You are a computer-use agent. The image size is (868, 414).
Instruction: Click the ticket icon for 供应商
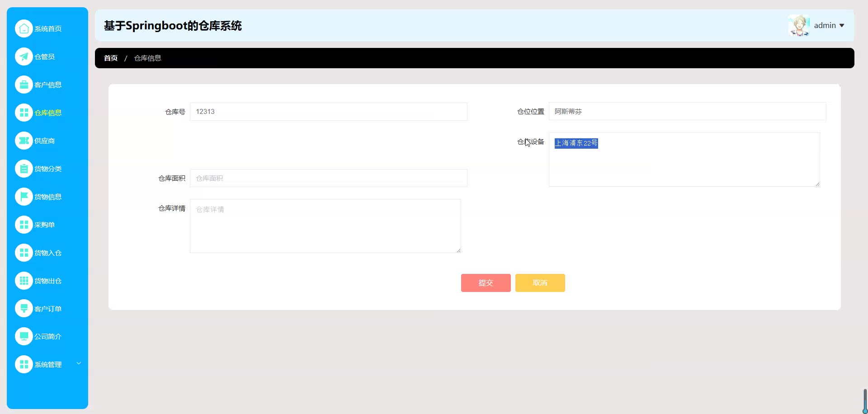click(24, 141)
